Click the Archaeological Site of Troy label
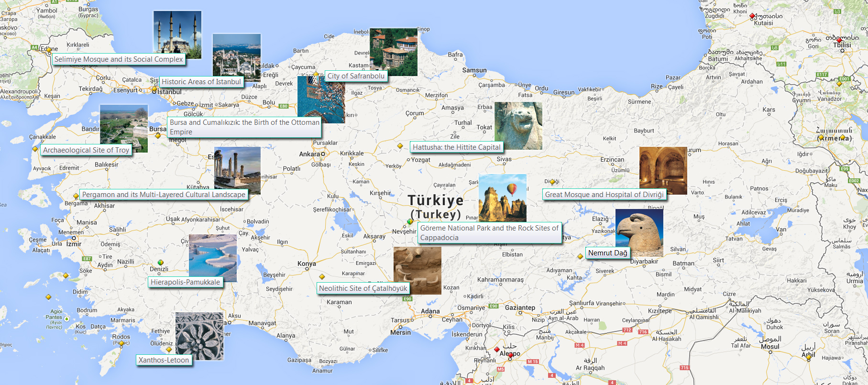The height and width of the screenshot is (385, 868). coord(86,150)
